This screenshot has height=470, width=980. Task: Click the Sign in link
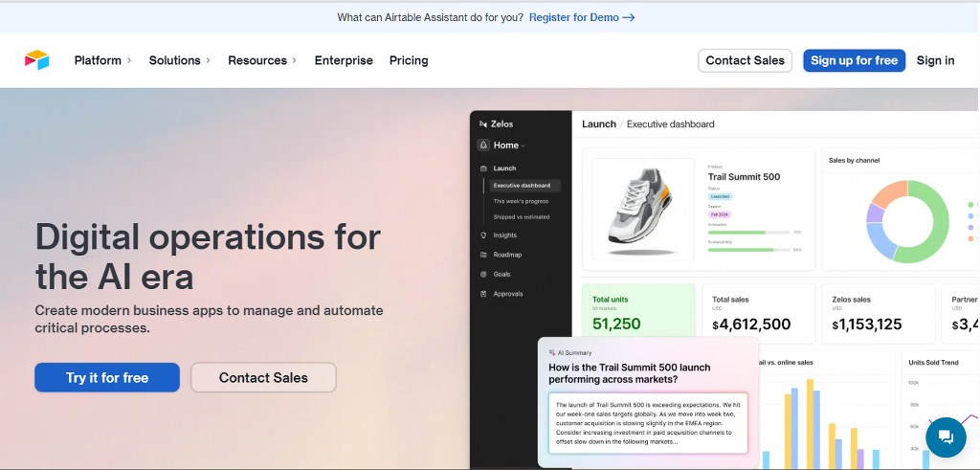936,60
